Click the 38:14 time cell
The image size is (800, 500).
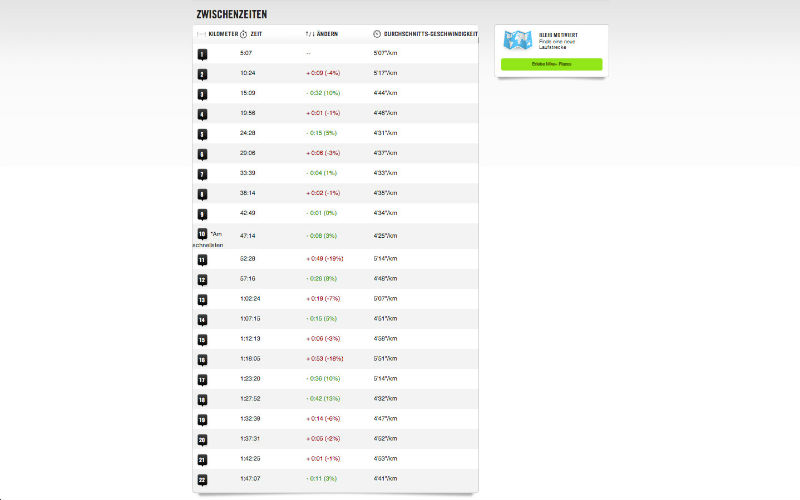pyautogui.click(x=247, y=193)
